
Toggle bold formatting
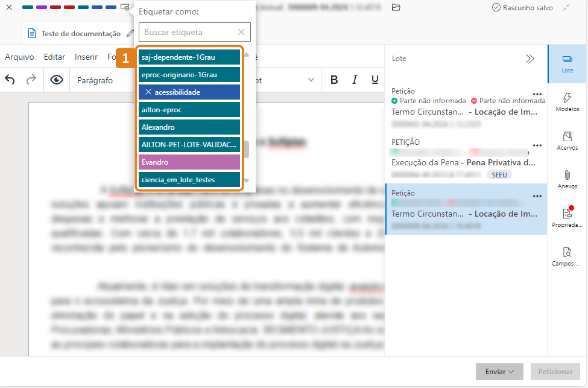click(x=334, y=80)
